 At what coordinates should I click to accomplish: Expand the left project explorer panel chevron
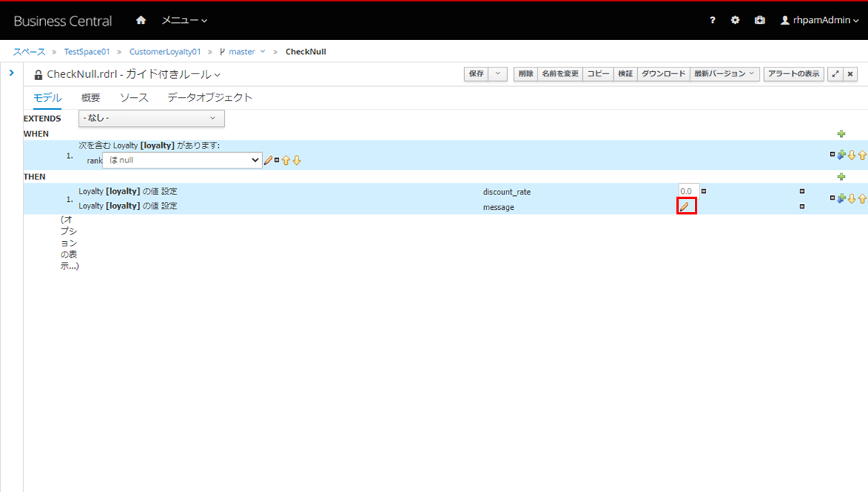[12, 73]
